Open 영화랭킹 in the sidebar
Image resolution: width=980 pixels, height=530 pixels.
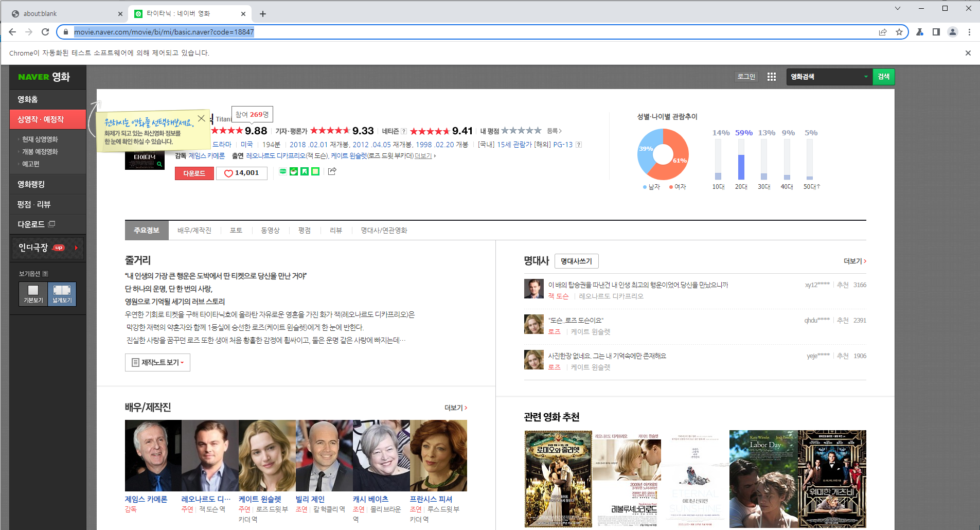coord(48,184)
